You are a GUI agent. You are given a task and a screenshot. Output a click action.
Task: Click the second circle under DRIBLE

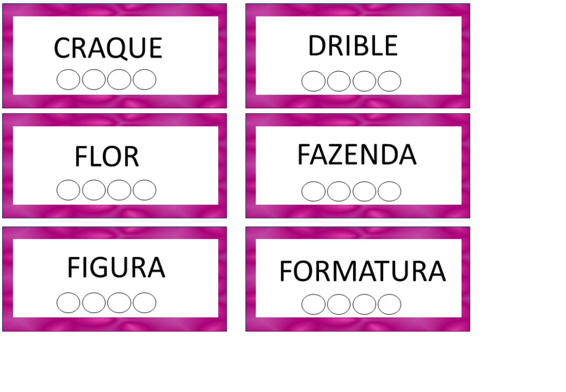[x=339, y=81]
